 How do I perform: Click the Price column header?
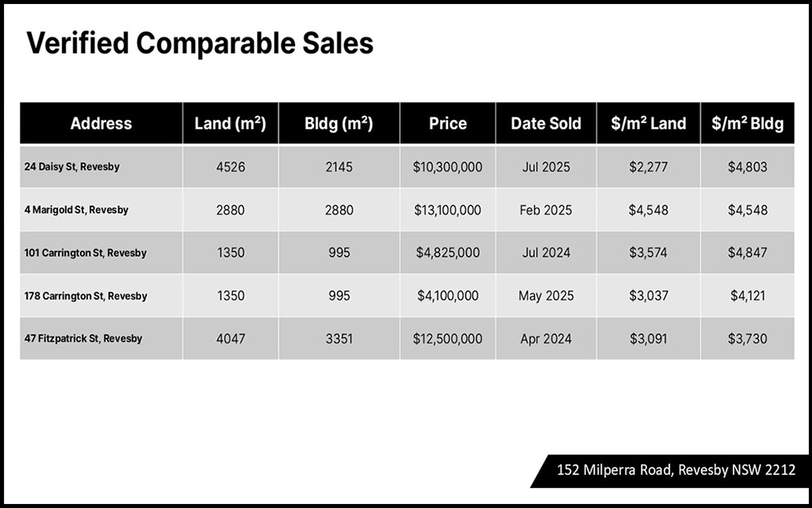[x=447, y=124]
